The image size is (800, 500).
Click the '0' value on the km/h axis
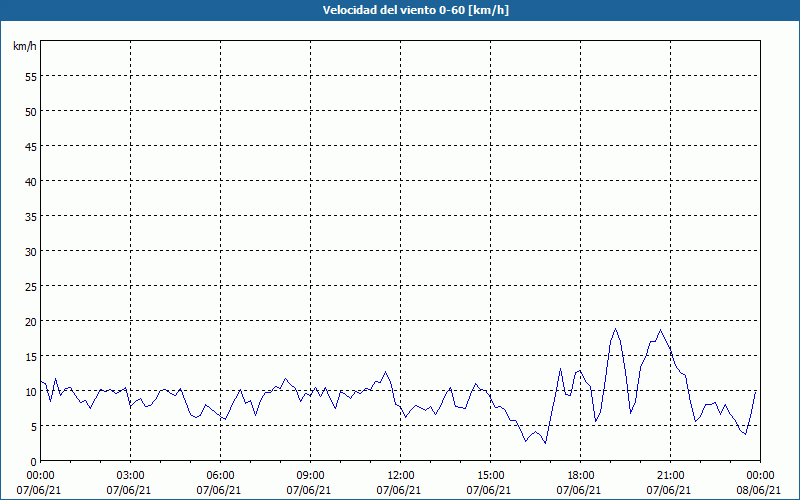(x=34, y=462)
